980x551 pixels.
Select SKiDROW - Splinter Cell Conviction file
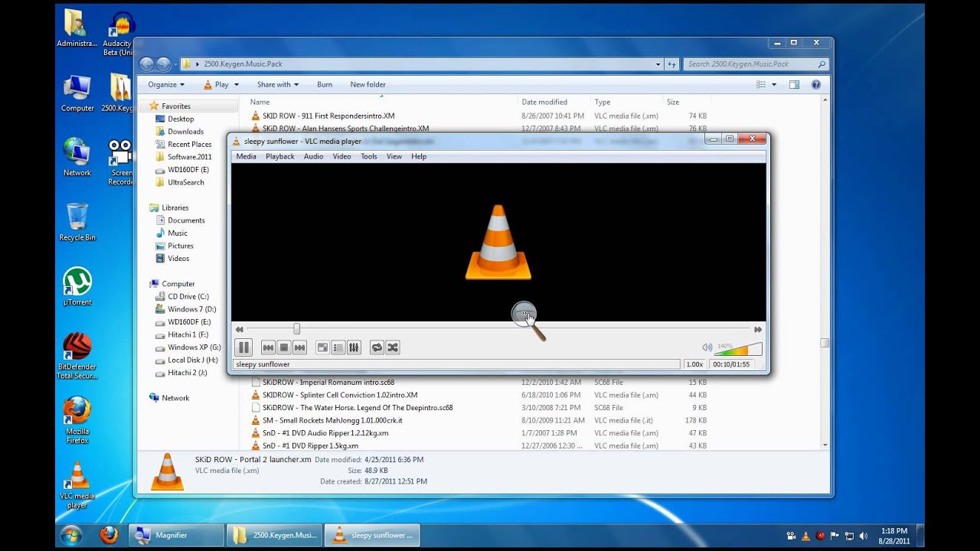340,395
